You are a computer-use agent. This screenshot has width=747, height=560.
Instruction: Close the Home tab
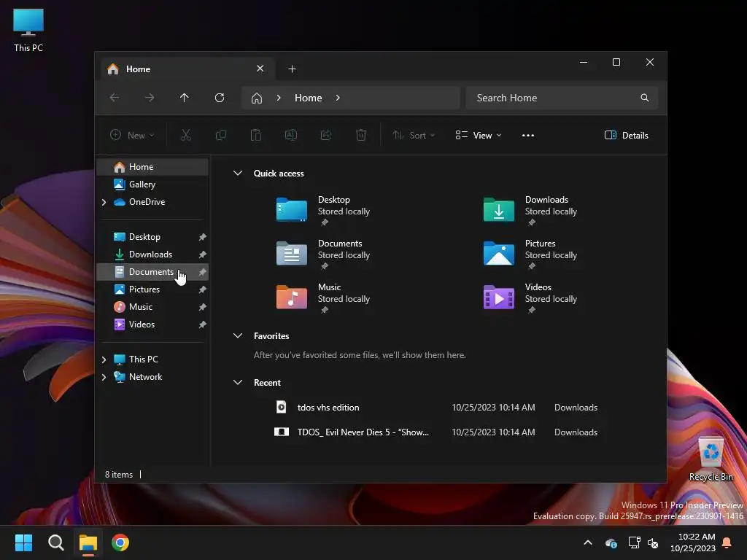click(260, 69)
